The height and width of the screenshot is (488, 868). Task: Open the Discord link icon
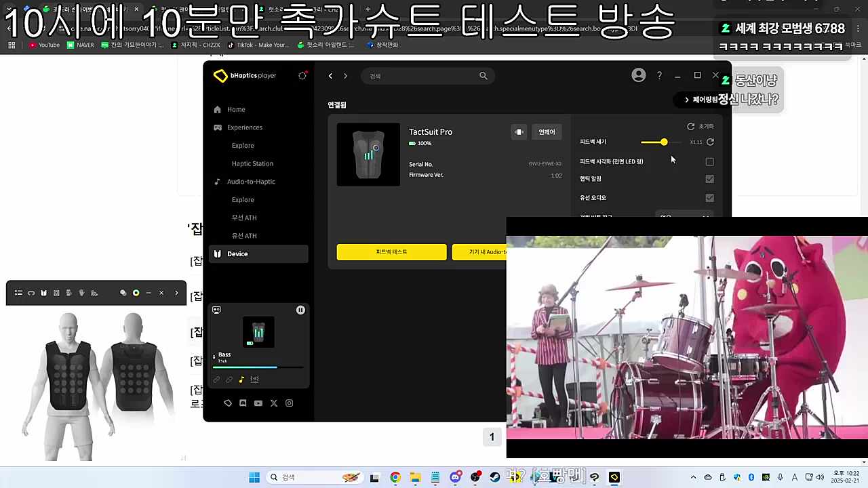[243, 403]
